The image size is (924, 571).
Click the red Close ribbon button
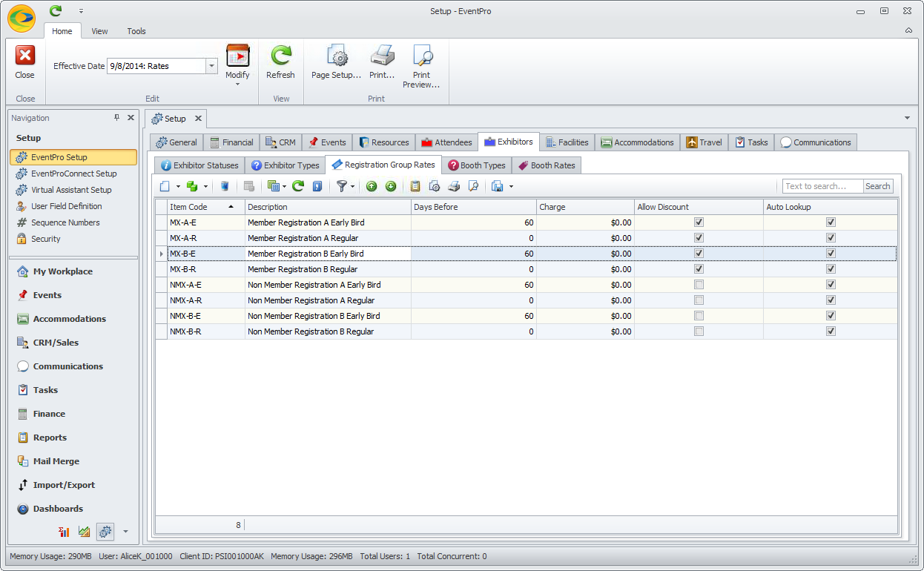[x=25, y=62]
